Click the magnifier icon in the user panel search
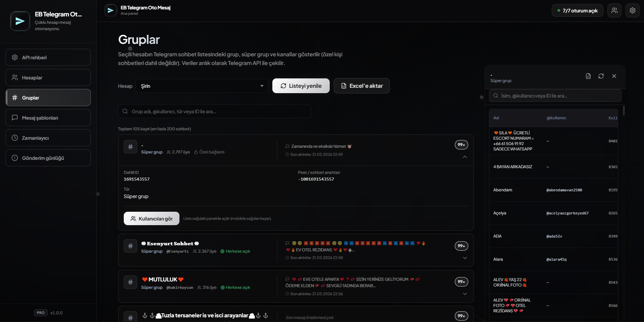Viewport: 644px width, 322px height. point(496,95)
